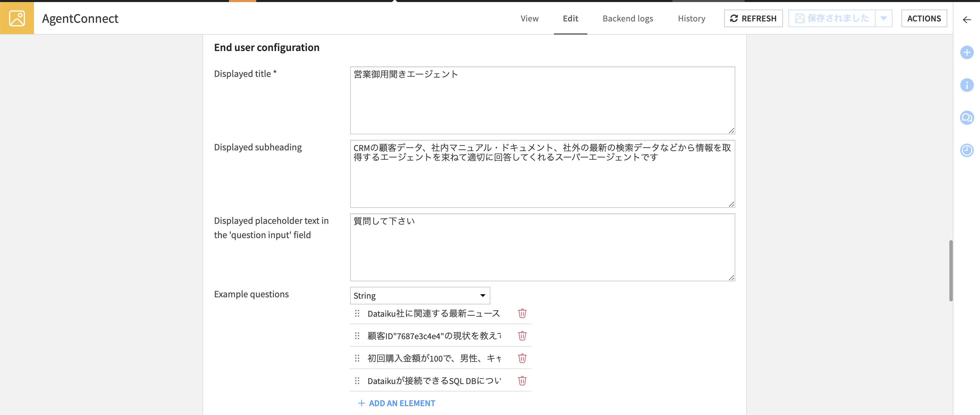Open the String type dropdown
Viewport: 980px width, 415px height.
pos(420,296)
